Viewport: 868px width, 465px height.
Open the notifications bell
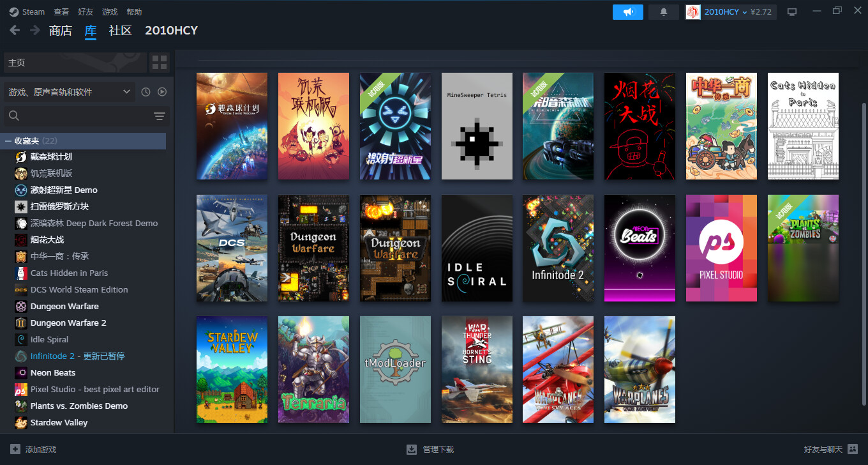click(664, 12)
